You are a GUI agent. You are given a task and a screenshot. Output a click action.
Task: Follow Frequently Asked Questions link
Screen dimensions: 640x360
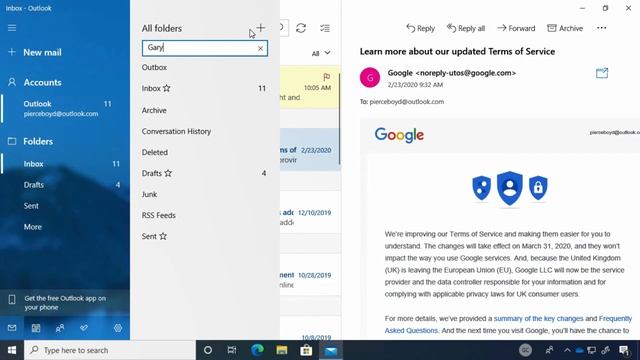point(508,324)
